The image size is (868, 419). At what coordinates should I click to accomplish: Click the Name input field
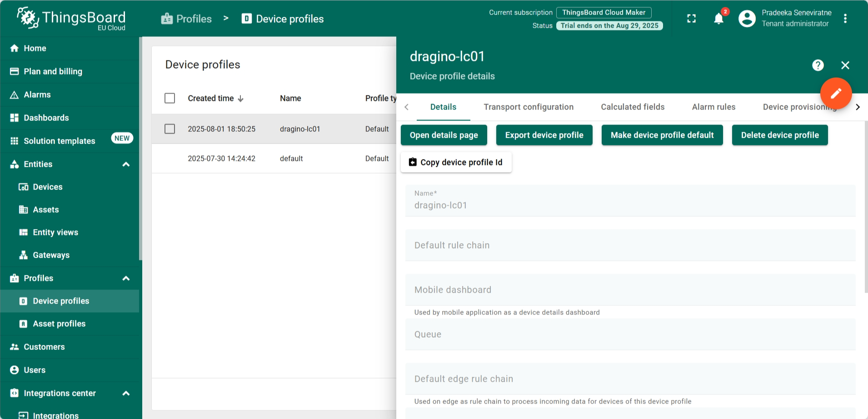(x=630, y=201)
